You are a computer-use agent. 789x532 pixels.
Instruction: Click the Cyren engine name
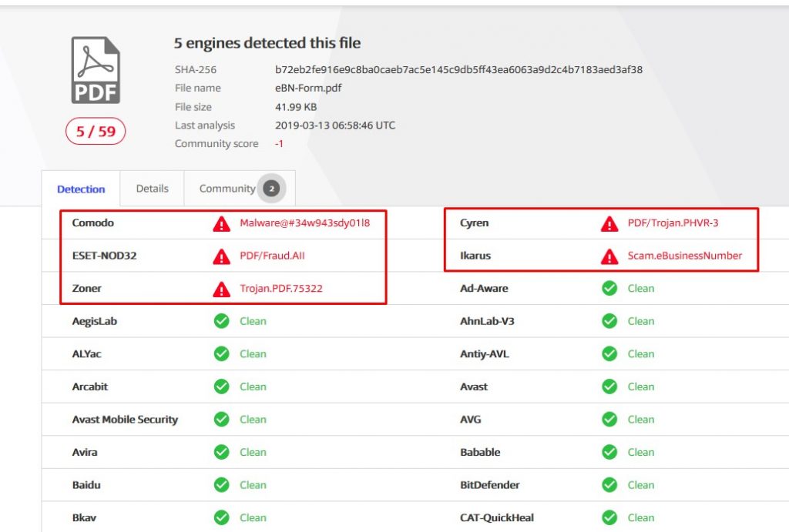[x=474, y=223]
